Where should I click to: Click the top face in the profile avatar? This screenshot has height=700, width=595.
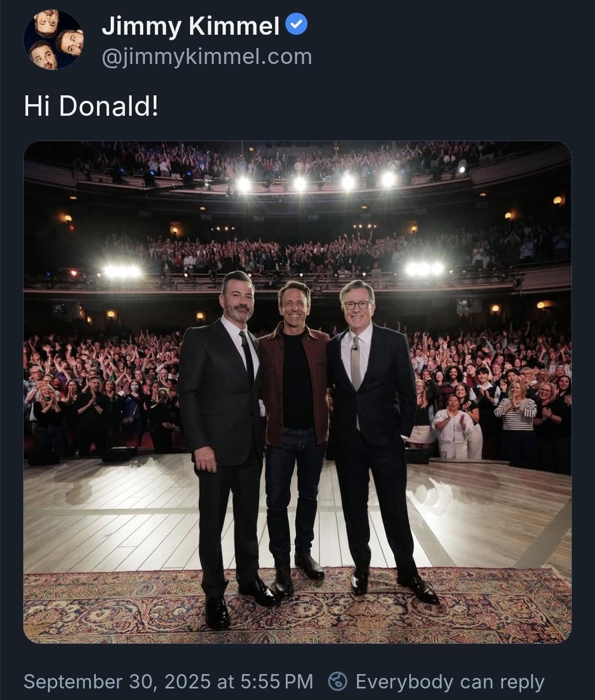[47, 21]
